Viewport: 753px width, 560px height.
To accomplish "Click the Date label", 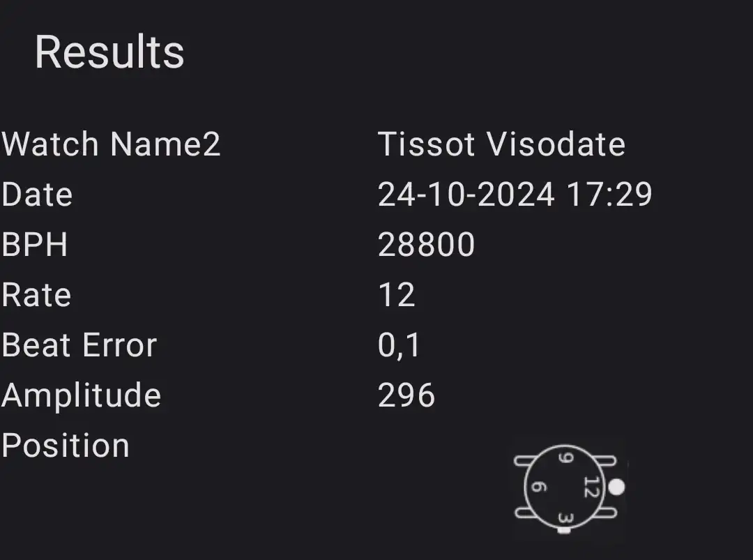I will point(37,194).
